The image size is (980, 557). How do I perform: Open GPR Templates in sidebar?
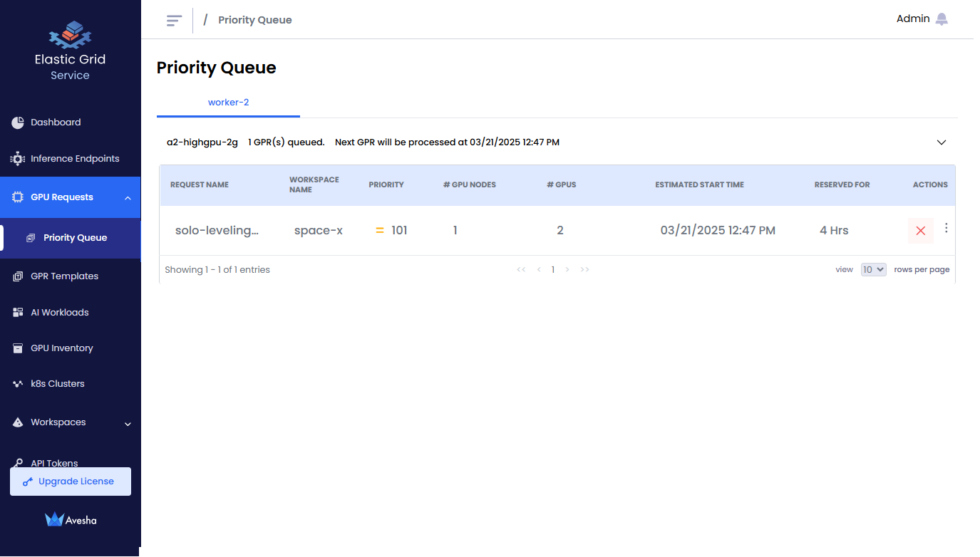coord(64,276)
